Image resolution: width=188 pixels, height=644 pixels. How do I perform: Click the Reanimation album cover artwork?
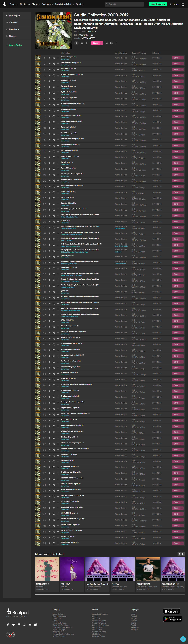(x=54, y=30)
